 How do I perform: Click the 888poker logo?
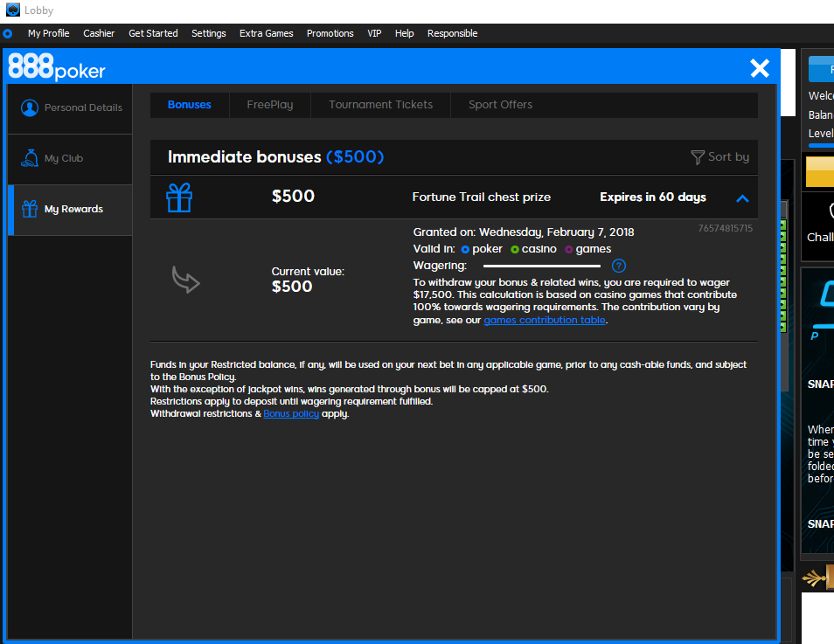pos(57,67)
